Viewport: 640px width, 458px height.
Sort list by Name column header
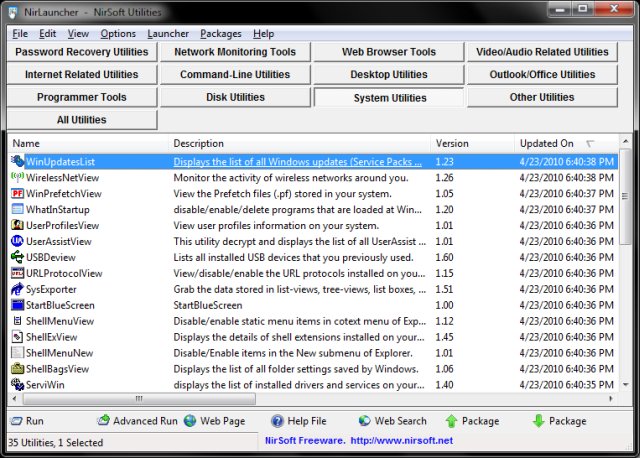coord(88,143)
